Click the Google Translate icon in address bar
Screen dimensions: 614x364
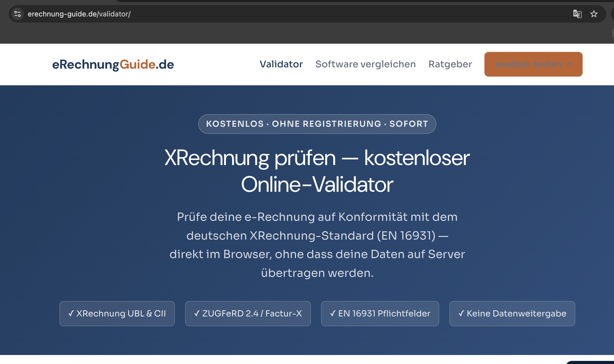pos(577,14)
